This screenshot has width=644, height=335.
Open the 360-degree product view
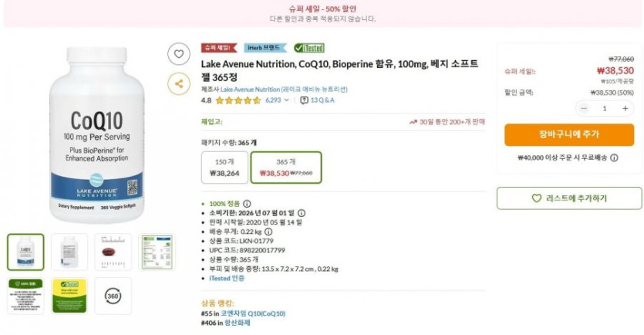pos(113,296)
